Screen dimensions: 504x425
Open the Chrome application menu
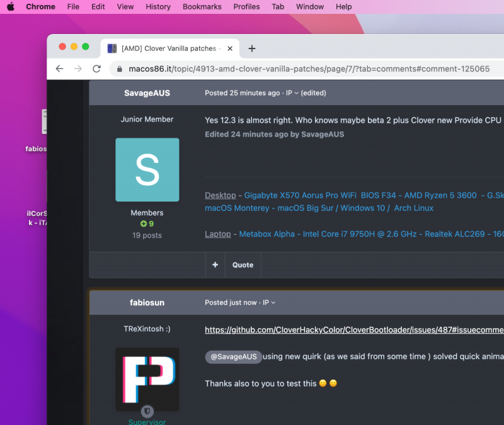point(40,7)
